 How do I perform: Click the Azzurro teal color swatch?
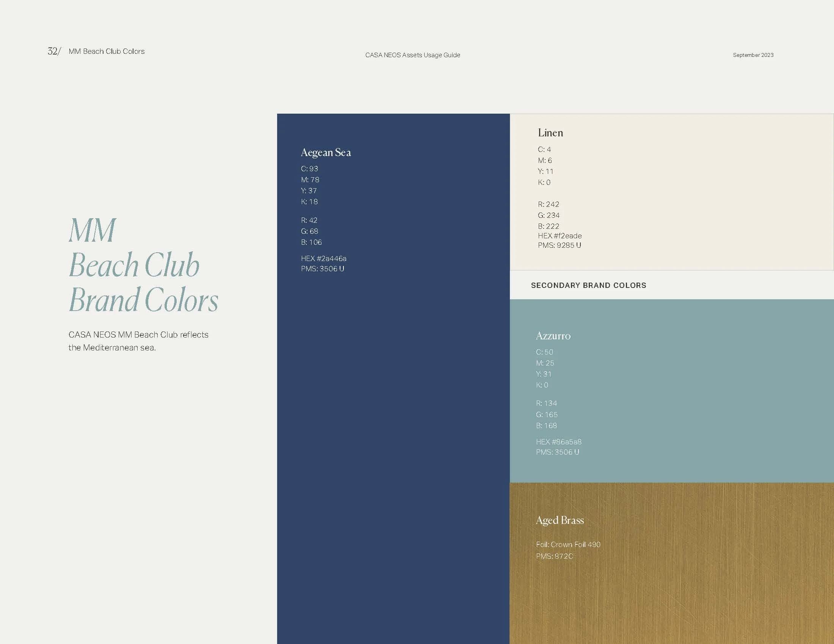[672, 391]
